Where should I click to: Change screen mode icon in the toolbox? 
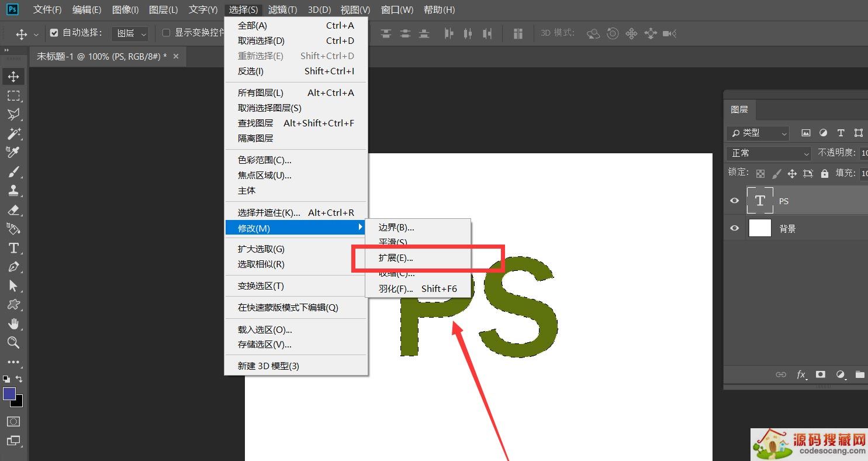pos(13,441)
